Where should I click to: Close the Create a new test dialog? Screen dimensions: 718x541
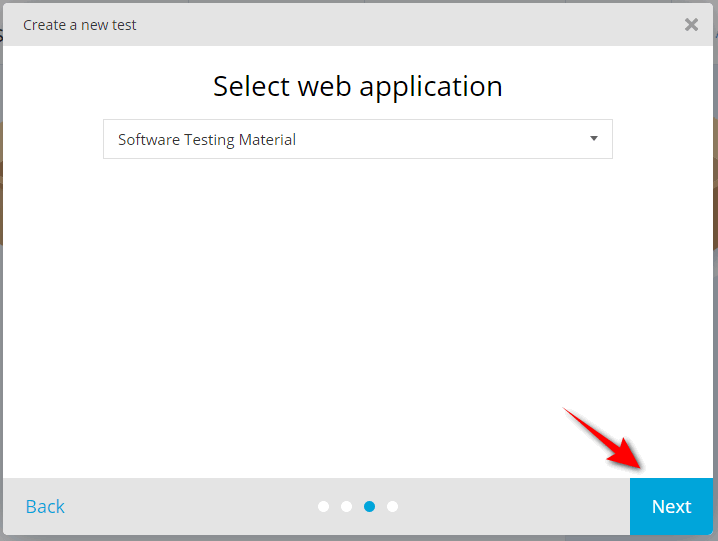[691, 25]
